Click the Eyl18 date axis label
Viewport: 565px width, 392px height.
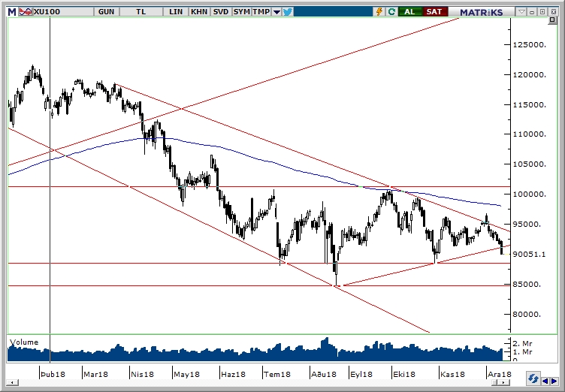tap(361, 374)
